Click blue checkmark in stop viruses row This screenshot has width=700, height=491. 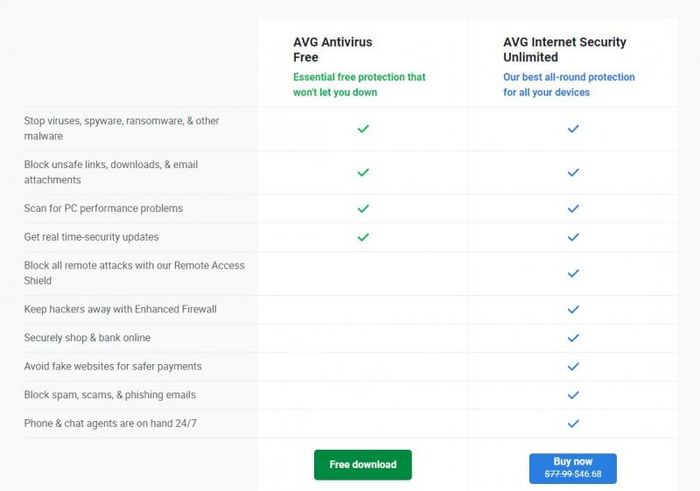click(573, 129)
